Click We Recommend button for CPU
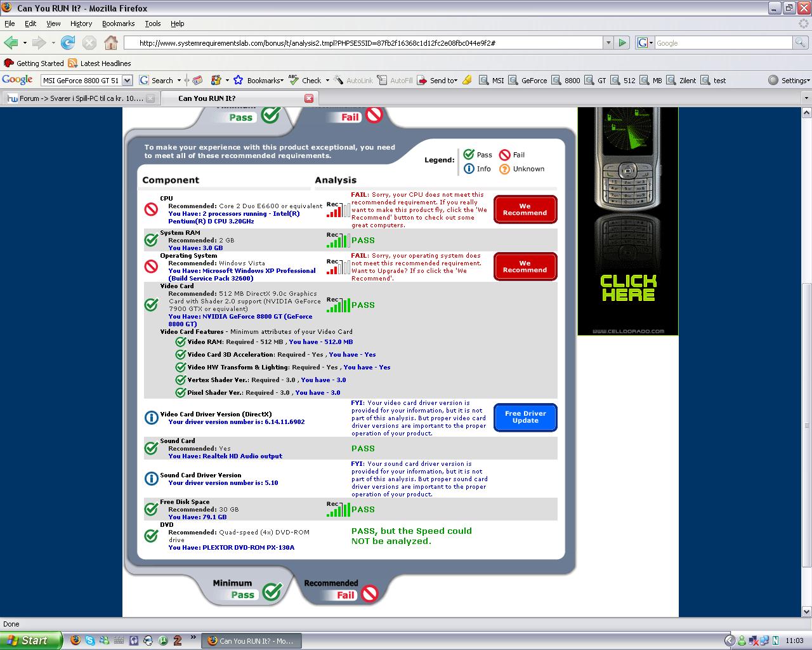The width and height of the screenshot is (812, 650). click(x=525, y=209)
